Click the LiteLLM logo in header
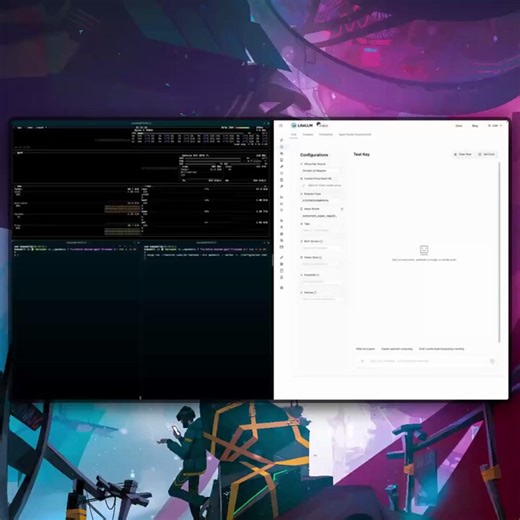Image resolution: width=520 pixels, height=520 pixels. pyautogui.click(x=302, y=125)
